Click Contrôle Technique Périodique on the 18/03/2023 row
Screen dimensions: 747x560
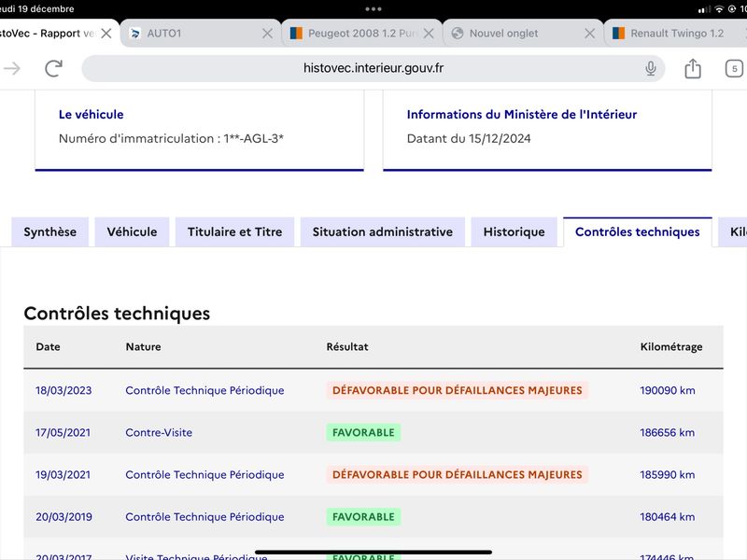click(x=204, y=390)
